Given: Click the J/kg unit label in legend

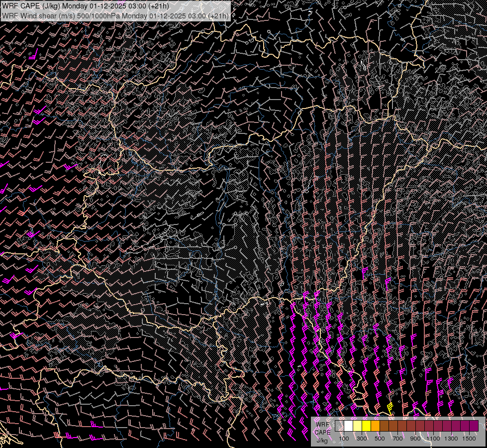Looking at the screenshot, I should click(x=322, y=440).
